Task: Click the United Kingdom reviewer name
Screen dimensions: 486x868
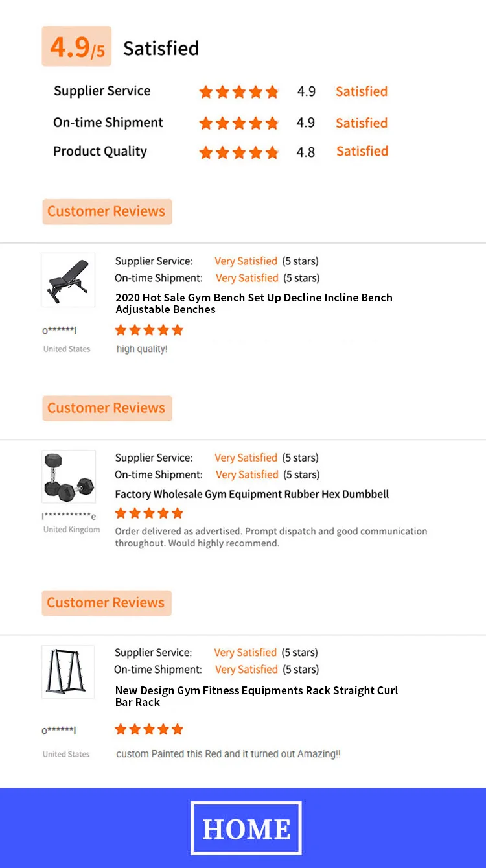Action: click(x=69, y=516)
